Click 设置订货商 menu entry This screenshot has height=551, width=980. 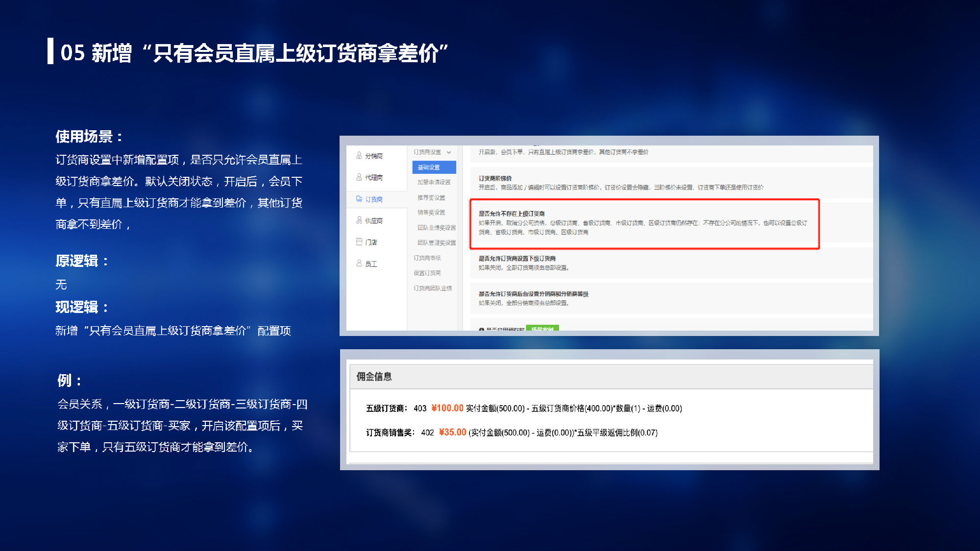[427, 273]
